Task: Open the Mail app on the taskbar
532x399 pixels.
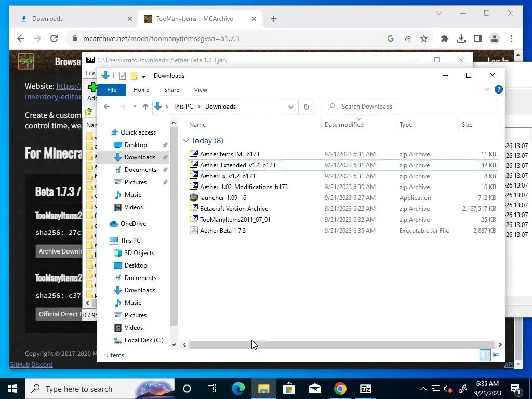Action: (x=314, y=389)
